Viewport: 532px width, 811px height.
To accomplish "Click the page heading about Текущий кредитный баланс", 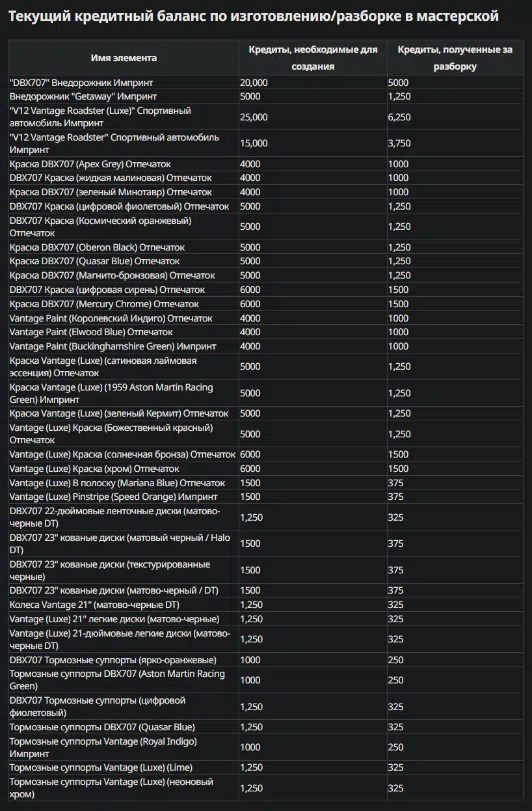I will (254, 16).
